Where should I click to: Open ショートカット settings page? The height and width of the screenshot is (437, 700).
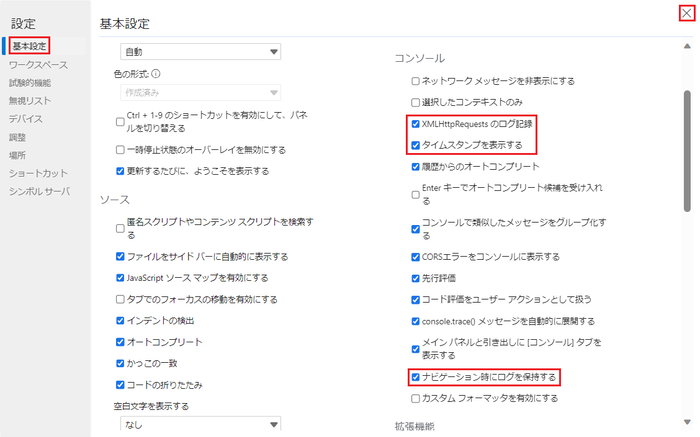pyautogui.click(x=38, y=173)
